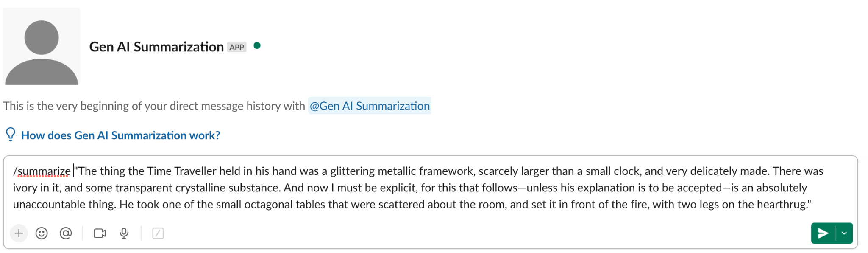868x253 pixels.
Task: Record a video clip with camera icon
Action: tap(100, 233)
